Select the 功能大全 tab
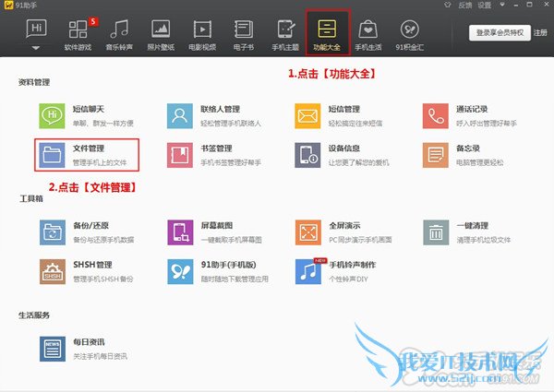This screenshot has height=392, width=554. coord(327,34)
